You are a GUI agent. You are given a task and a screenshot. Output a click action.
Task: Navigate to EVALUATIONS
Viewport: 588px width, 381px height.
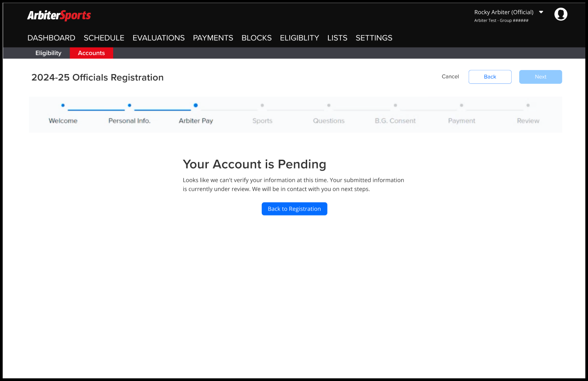tap(158, 38)
